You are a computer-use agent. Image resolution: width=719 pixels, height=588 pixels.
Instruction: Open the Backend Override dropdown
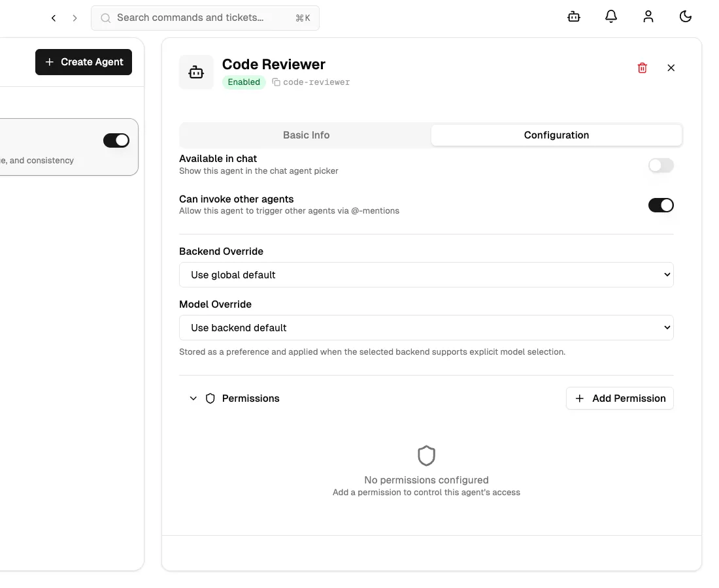point(426,274)
